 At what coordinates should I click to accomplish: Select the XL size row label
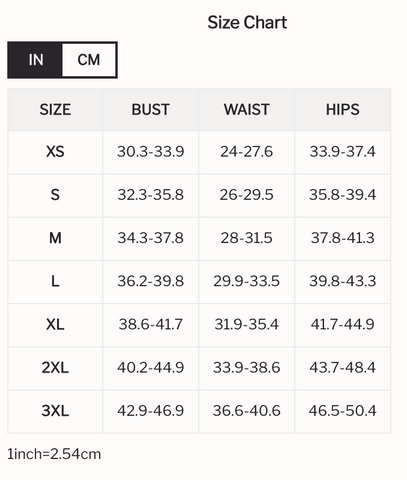55,324
